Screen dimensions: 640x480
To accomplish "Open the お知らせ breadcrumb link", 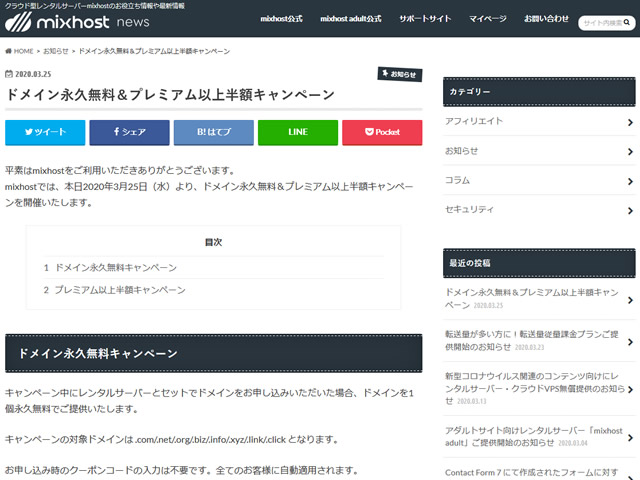I will 56,51.
